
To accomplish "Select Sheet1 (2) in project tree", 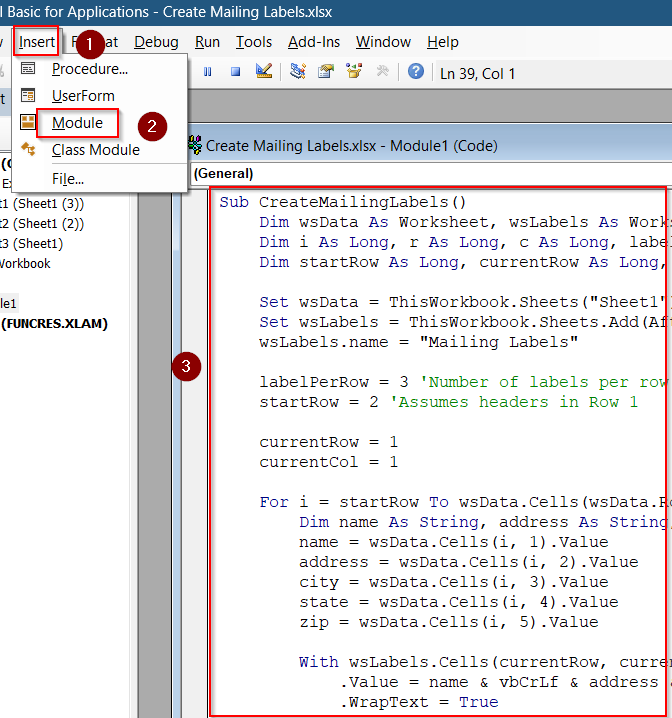I will tap(42, 223).
